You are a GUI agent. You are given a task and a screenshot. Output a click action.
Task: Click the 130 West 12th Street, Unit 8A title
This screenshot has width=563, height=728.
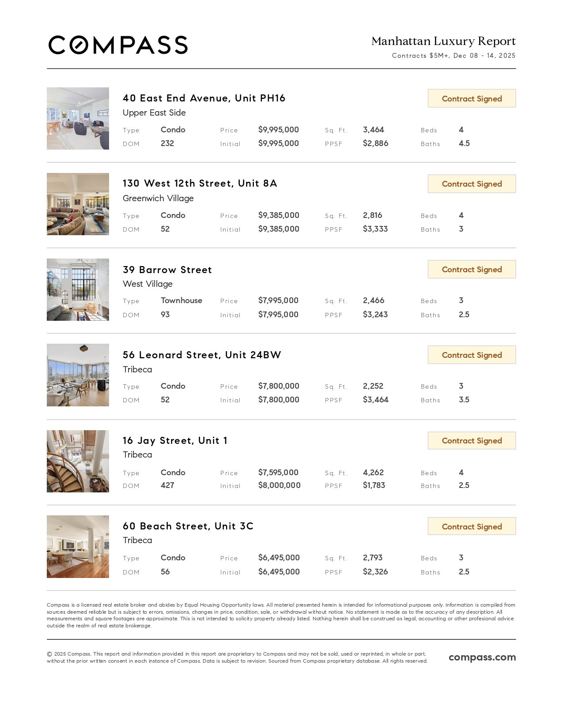point(200,184)
